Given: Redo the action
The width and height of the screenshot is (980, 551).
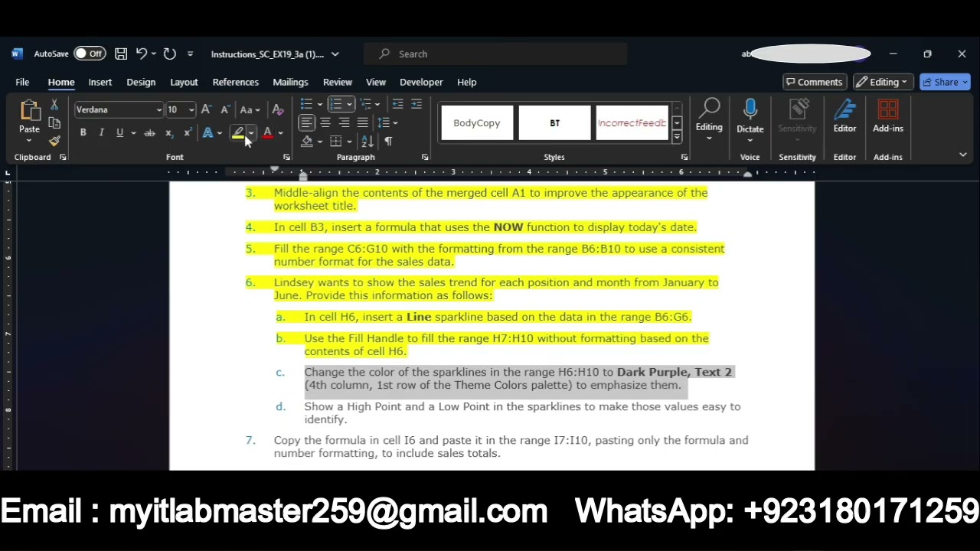Looking at the screenshot, I should [170, 54].
